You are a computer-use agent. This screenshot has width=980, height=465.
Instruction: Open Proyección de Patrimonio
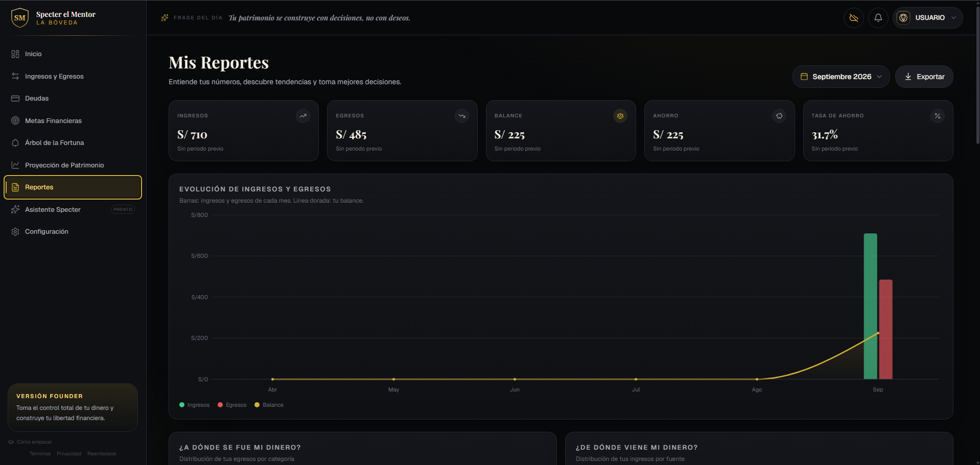click(73, 165)
